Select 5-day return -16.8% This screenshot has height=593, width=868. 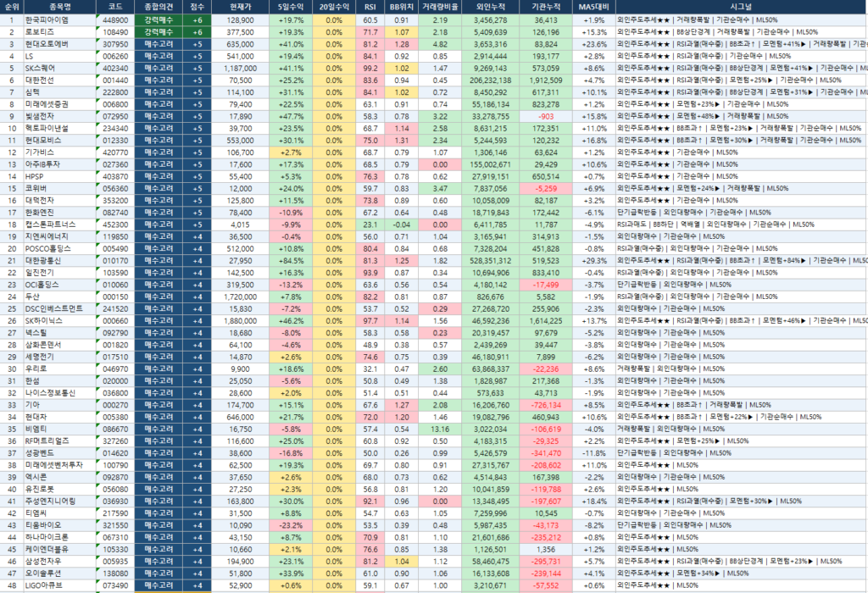[x=291, y=453]
